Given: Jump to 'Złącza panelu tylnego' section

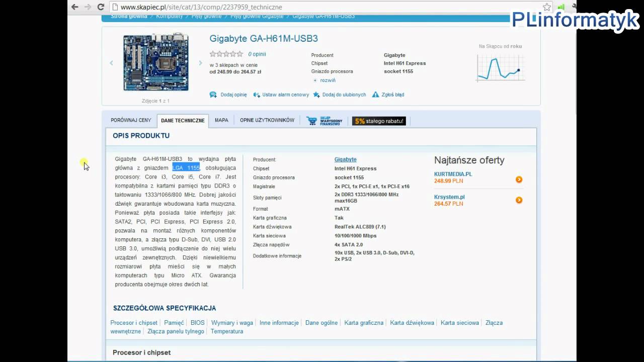Looking at the screenshot, I should click(176, 331).
